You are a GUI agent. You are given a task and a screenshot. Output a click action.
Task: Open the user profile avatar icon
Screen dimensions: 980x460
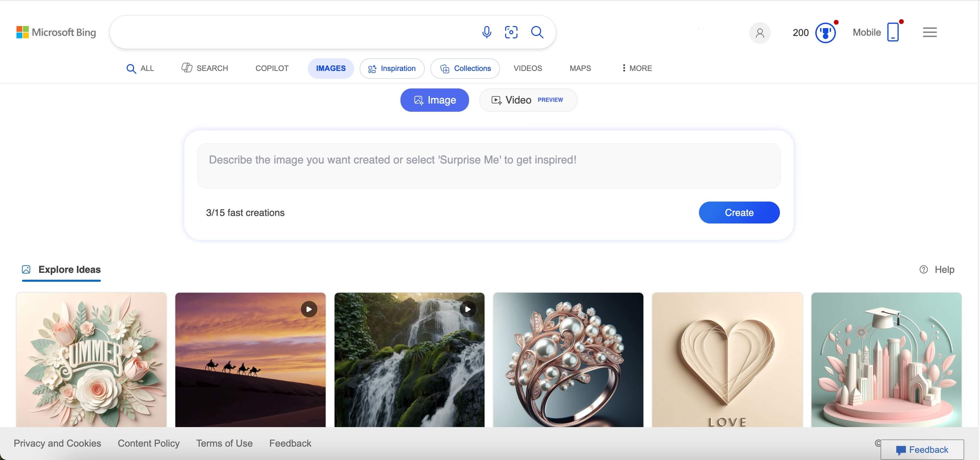click(x=760, y=33)
